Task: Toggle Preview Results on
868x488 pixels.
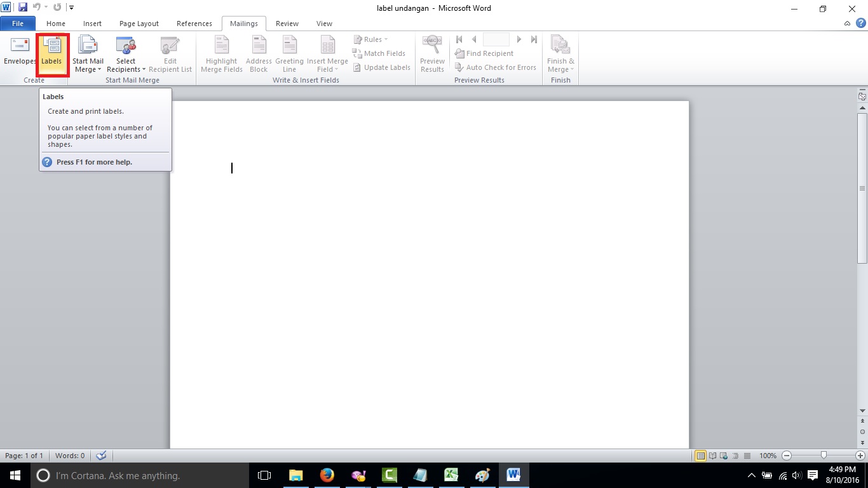Action: 432,54
